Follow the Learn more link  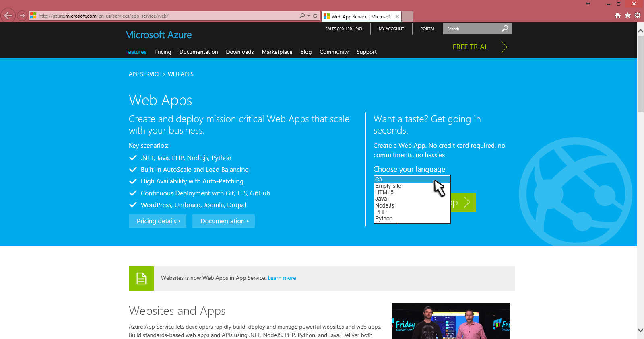[x=282, y=278]
